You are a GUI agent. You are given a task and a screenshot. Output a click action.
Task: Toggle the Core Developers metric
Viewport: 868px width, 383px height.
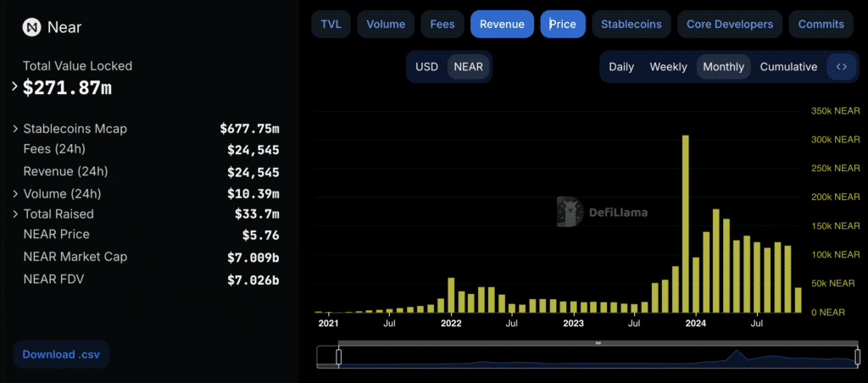[730, 25]
